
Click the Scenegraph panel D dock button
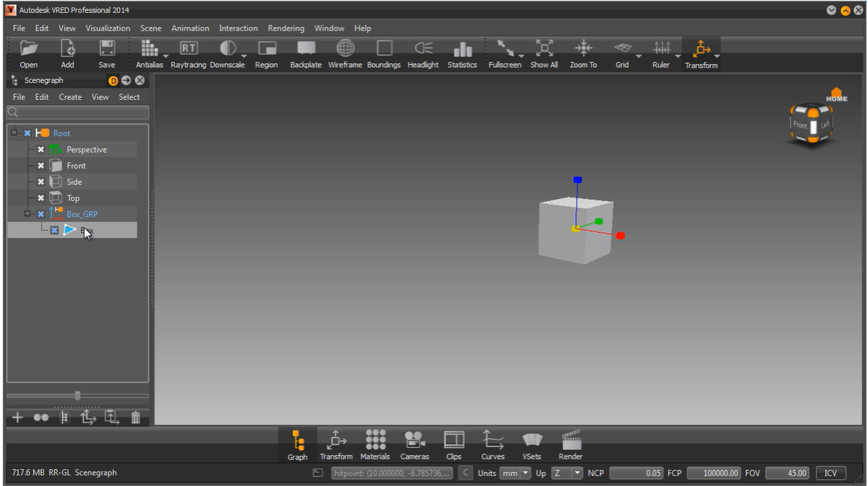point(114,80)
